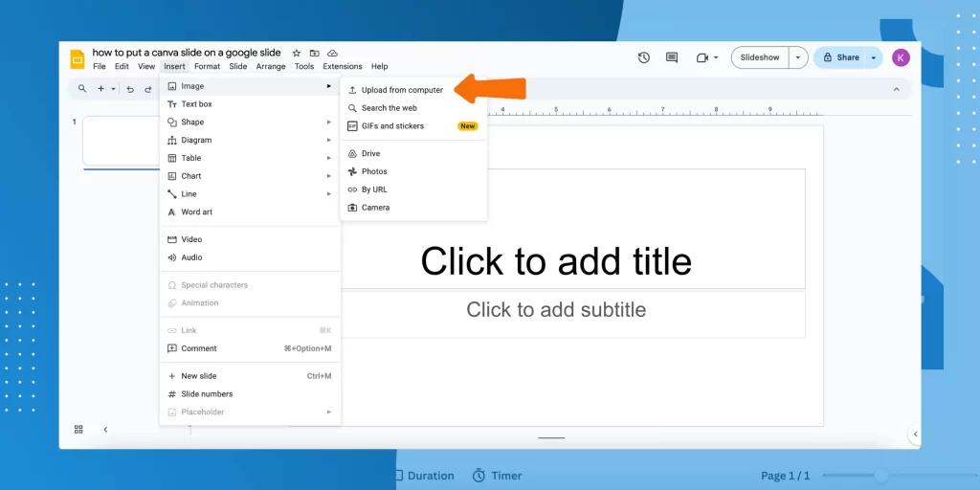Open the Tools menu
The width and height of the screenshot is (980, 490).
pyautogui.click(x=304, y=66)
